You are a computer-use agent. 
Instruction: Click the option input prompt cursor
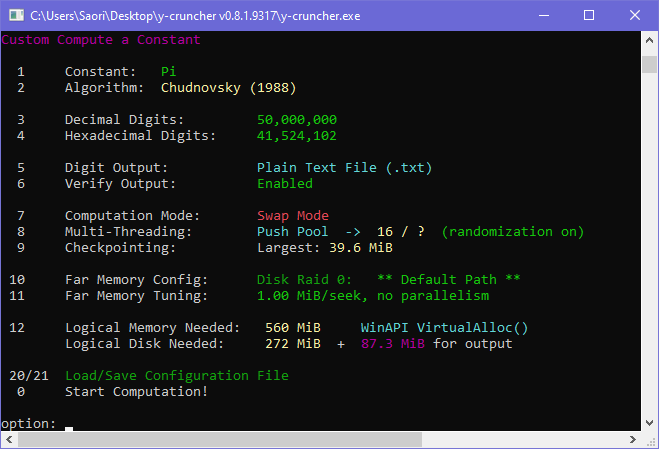[69, 426]
